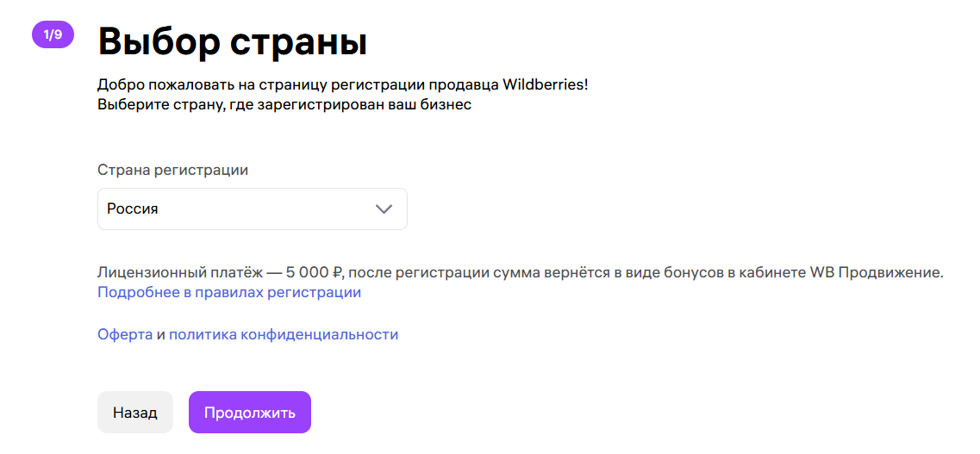
Task: Click the Выбор страны page heading
Action: (x=233, y=41)
